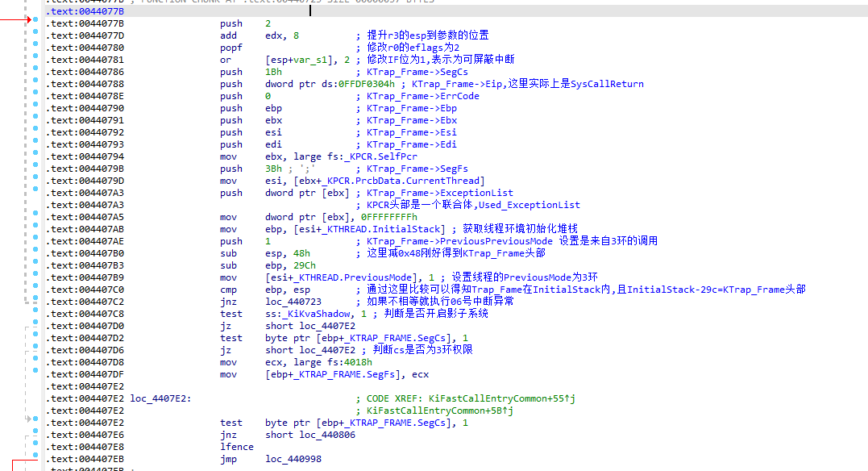This screenshot has height=471, width=868.
Task: Toggle breakpoint marker at cmp ebp, esp
Action: [35, 290]
